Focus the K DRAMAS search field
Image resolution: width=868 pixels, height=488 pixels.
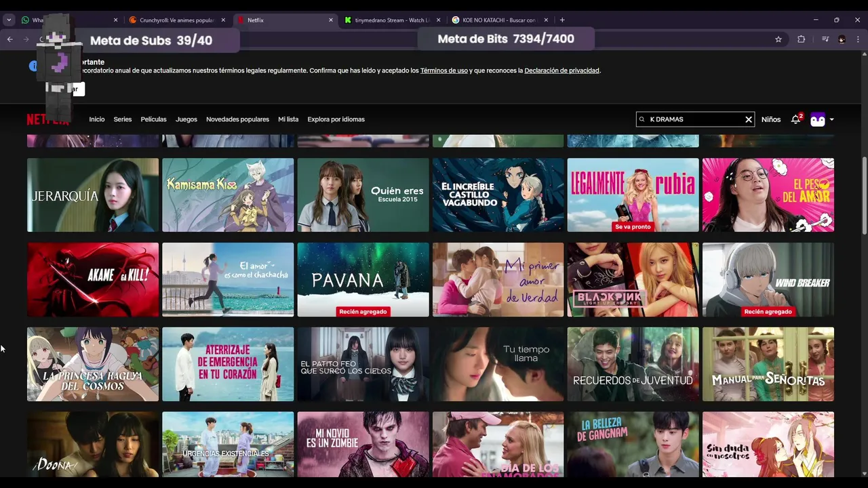tap(695, 119)
